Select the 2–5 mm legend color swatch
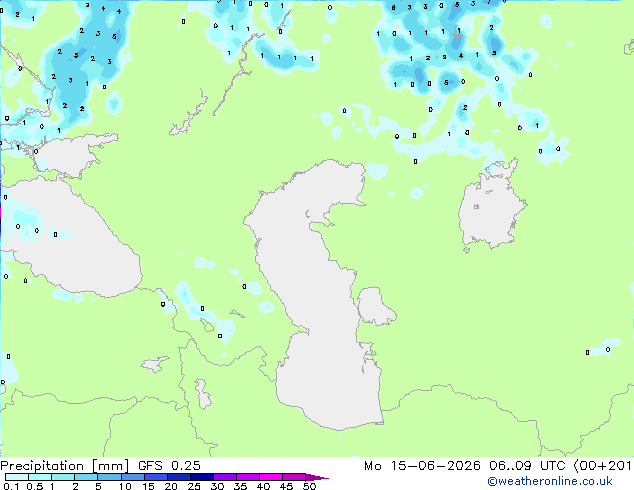This screenshot has width=634, height=490. (x=86, y=477)
